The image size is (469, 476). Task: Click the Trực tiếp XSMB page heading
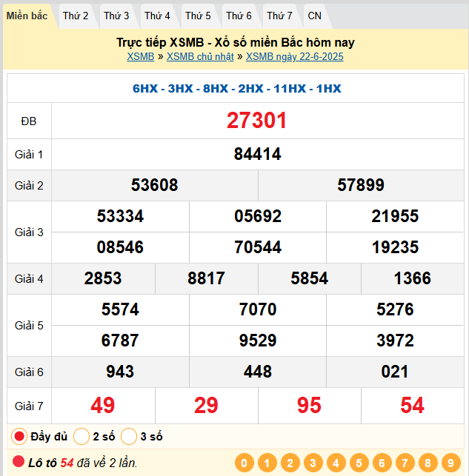236,42
